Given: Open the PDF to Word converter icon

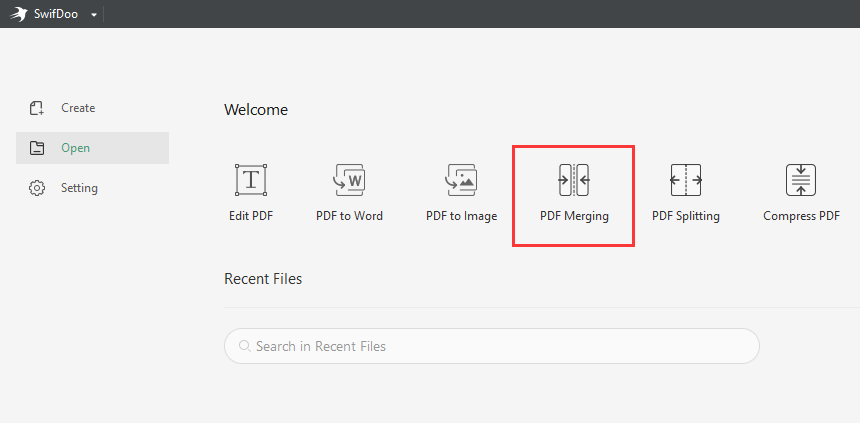Looking at the screenshot, I should [x=349, y=179].
